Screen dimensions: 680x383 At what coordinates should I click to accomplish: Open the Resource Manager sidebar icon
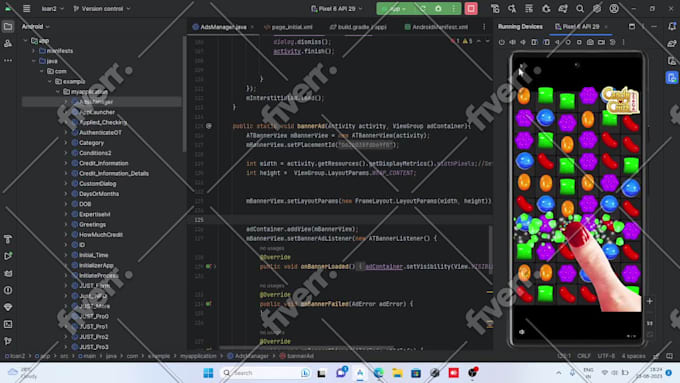tap(8, 43)
